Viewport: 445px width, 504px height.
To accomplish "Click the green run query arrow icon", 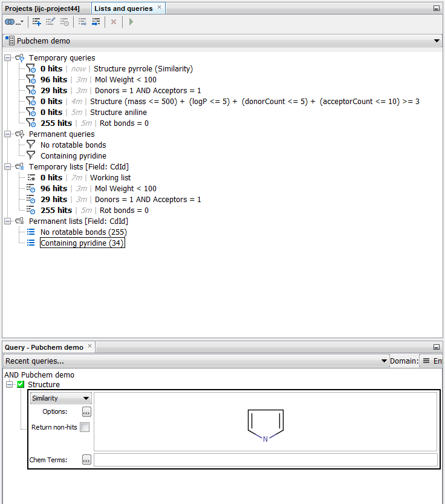I will click(131, 22).
